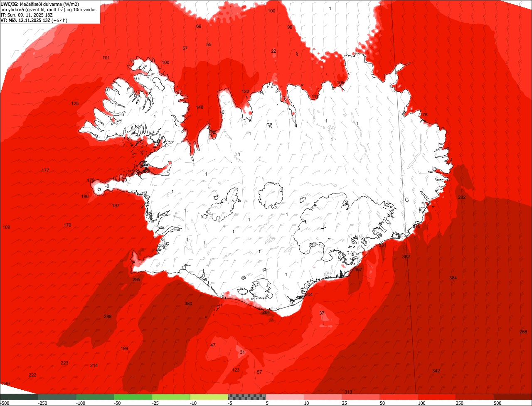Click the flux value 384 in the eastern ocean
Viewport: 532px width, 406px height.
(x=453, y=278)
